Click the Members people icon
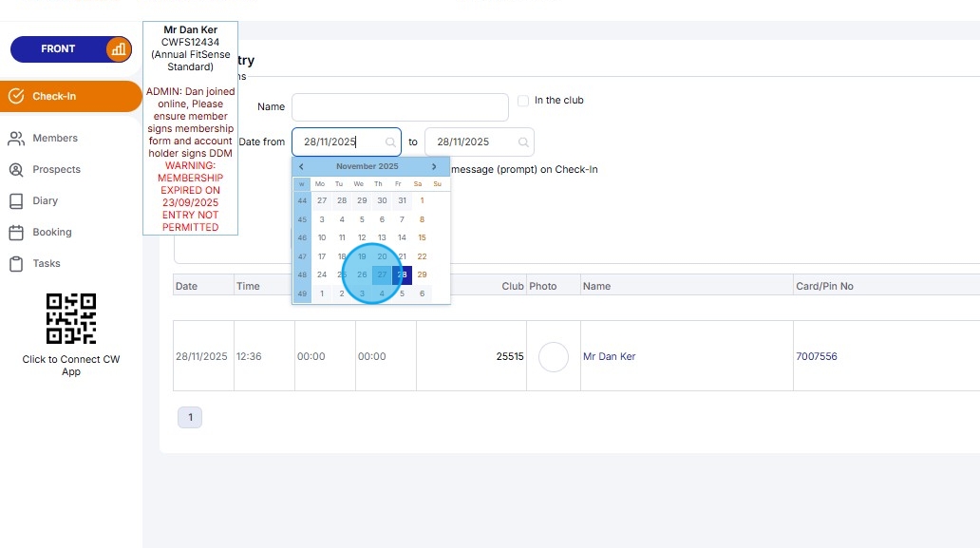Screen dimensions: 980x548 click(x=16, y=138)
